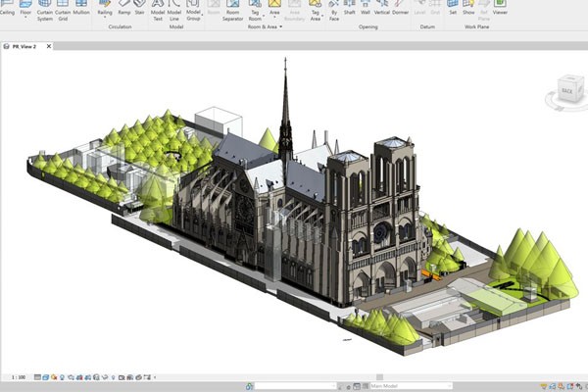Image resolution: width=588 pixels, height=392 pixels.
Task: Activate the Shaft opening tool
Action: [349, 8]
